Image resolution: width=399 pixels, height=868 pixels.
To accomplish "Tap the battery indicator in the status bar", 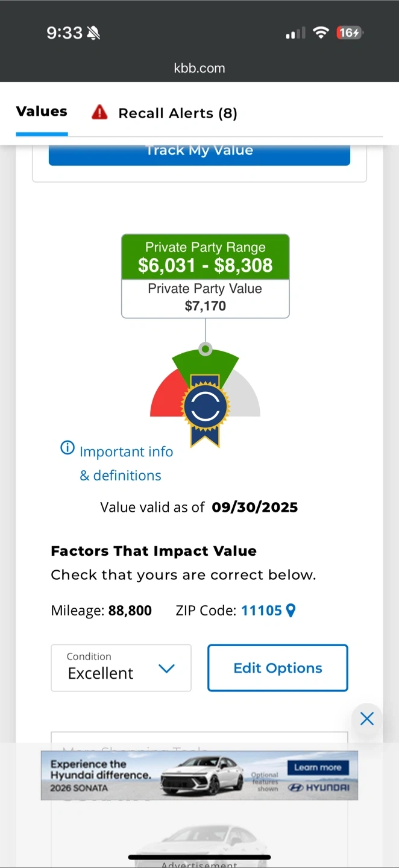I will 350,33.
